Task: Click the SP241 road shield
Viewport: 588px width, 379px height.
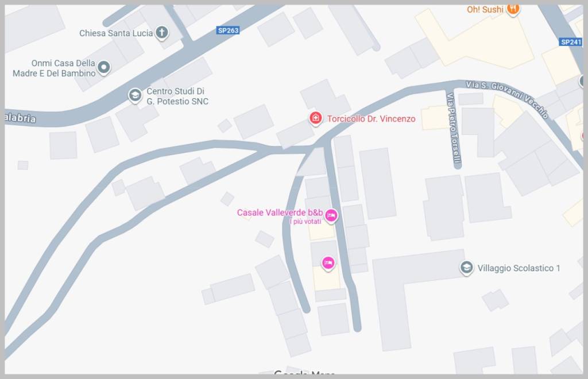Action: coord(571,42)
